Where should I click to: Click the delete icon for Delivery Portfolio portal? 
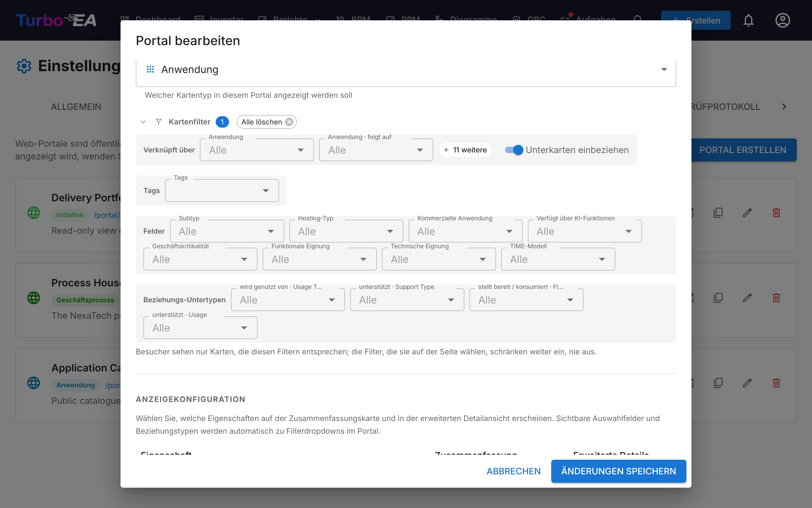pyautogui.click(x=776, y=213)
